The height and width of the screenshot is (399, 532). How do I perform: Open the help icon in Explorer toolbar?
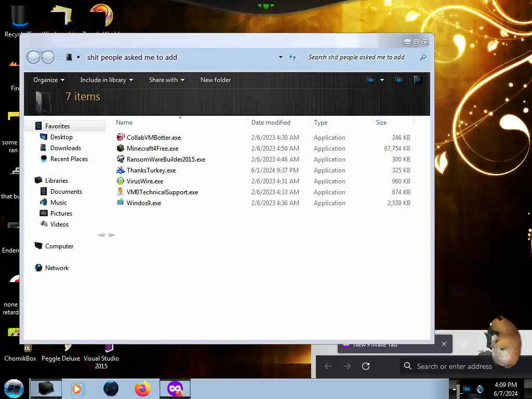(x=418, y=79)
